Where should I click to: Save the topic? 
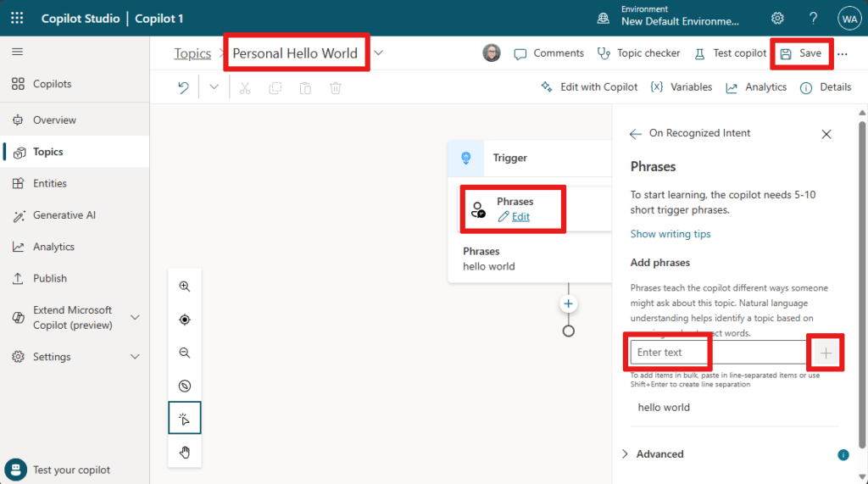(801, 53)
